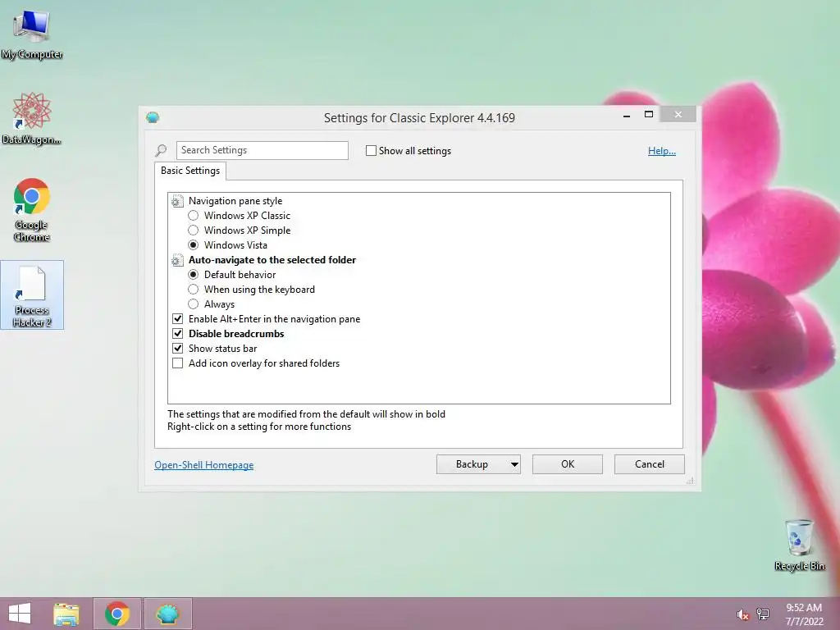Close the Classic Explorer settings dialog
This screenshot has width=840, height=630.
(678, 114)
